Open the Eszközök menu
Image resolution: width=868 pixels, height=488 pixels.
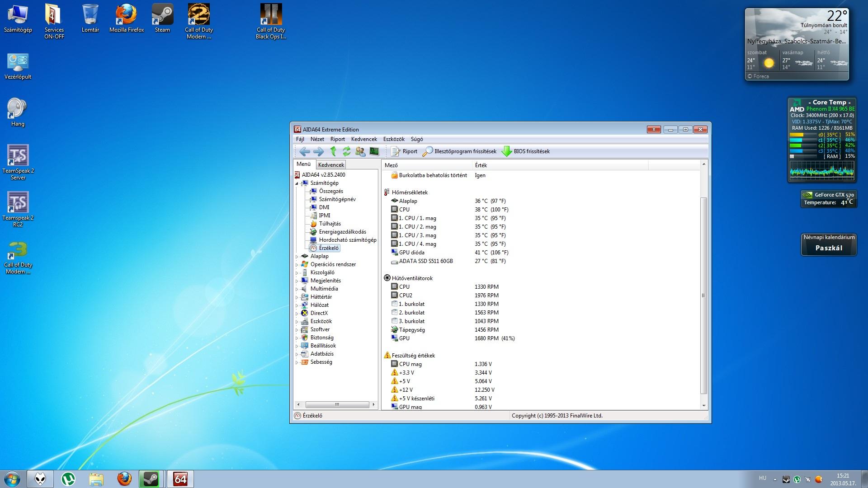394,139
